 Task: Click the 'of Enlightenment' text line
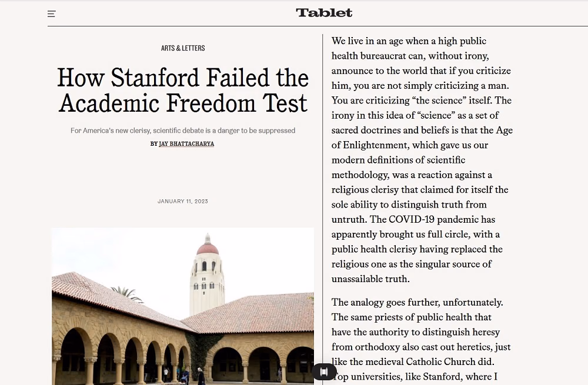(x=410, y=145)
